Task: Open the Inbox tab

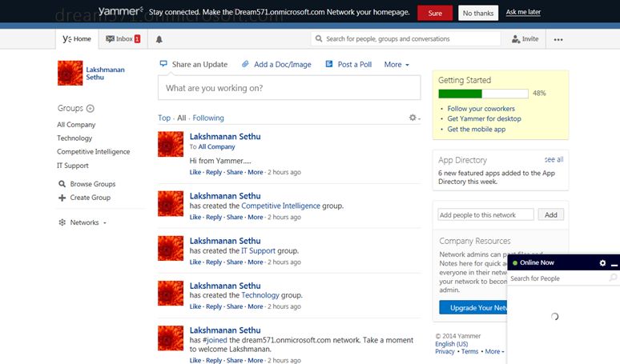Action: point(123,38)
